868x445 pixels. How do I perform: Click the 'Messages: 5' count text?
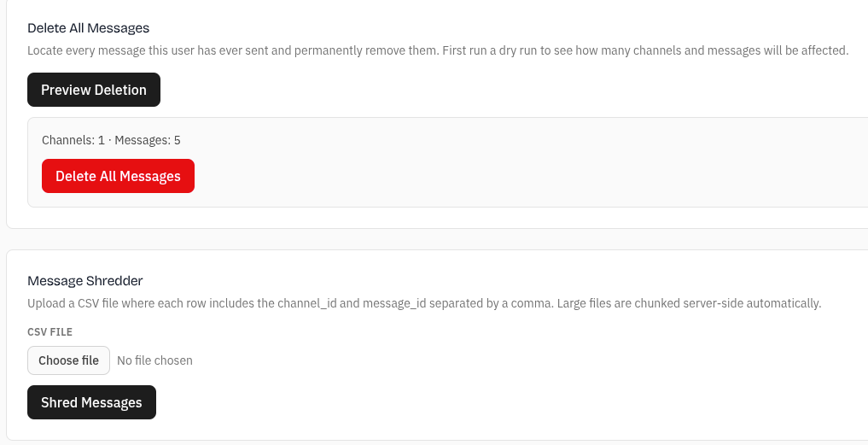pos(148,140)
